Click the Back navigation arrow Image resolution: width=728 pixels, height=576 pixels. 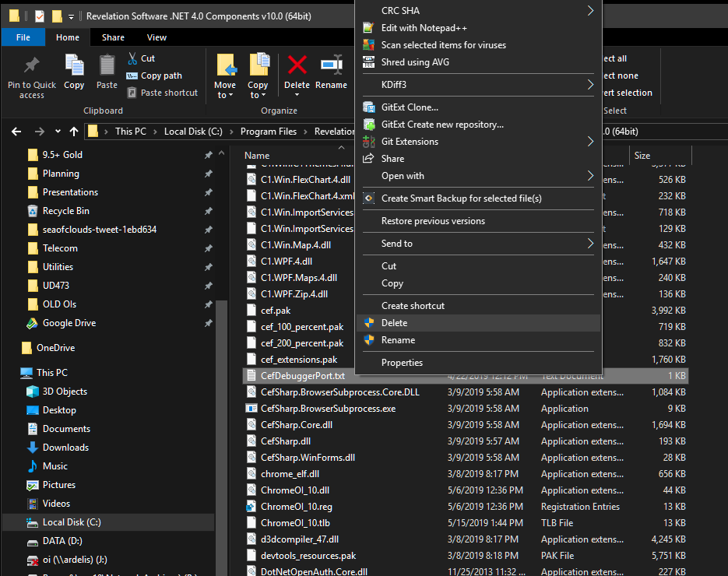16,132
